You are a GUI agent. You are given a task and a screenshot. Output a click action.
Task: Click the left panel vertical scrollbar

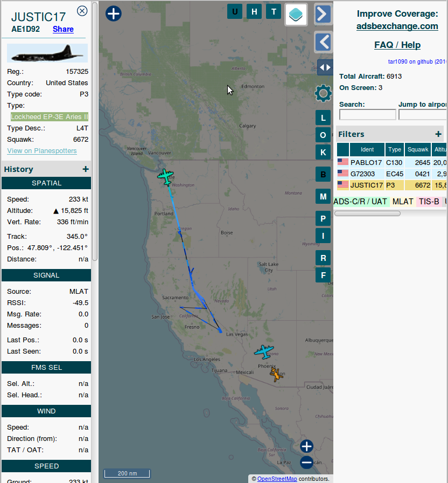point(95,131)
